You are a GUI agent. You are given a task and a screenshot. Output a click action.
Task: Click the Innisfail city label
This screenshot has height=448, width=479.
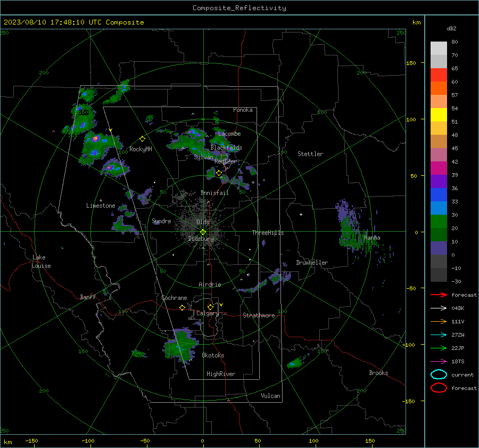(214, 193)
